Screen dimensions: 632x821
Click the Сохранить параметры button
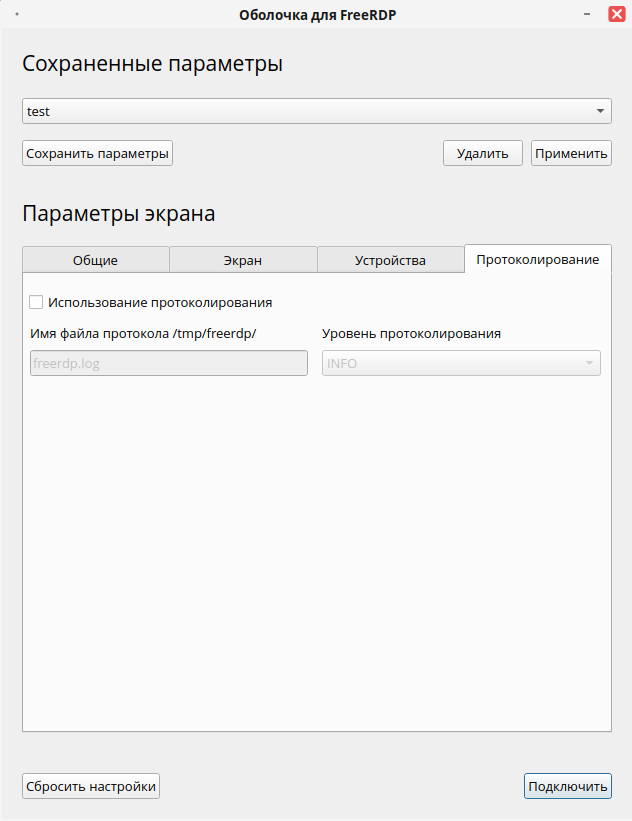coord(98,153)
